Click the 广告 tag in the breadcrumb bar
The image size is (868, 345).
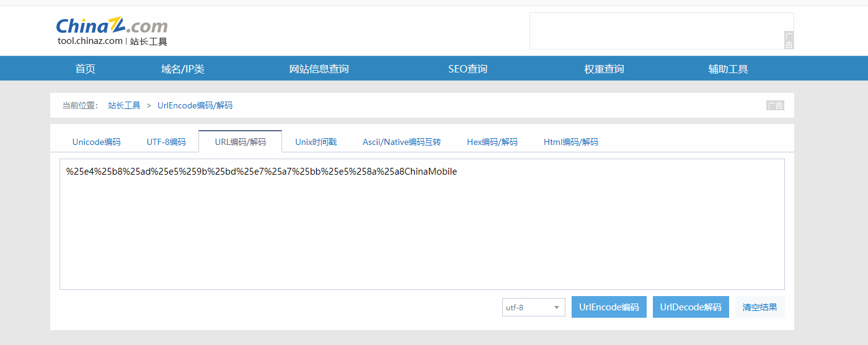click(x=775, y=105)
